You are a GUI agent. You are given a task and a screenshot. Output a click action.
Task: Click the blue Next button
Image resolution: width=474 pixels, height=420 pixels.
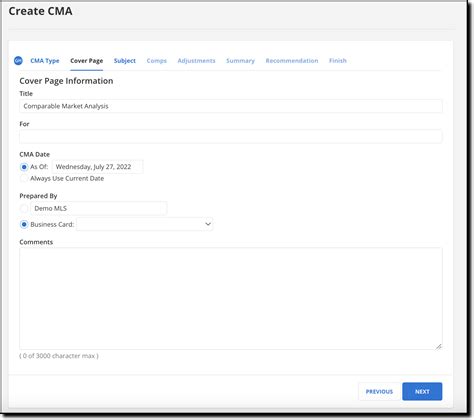(422, 391)
